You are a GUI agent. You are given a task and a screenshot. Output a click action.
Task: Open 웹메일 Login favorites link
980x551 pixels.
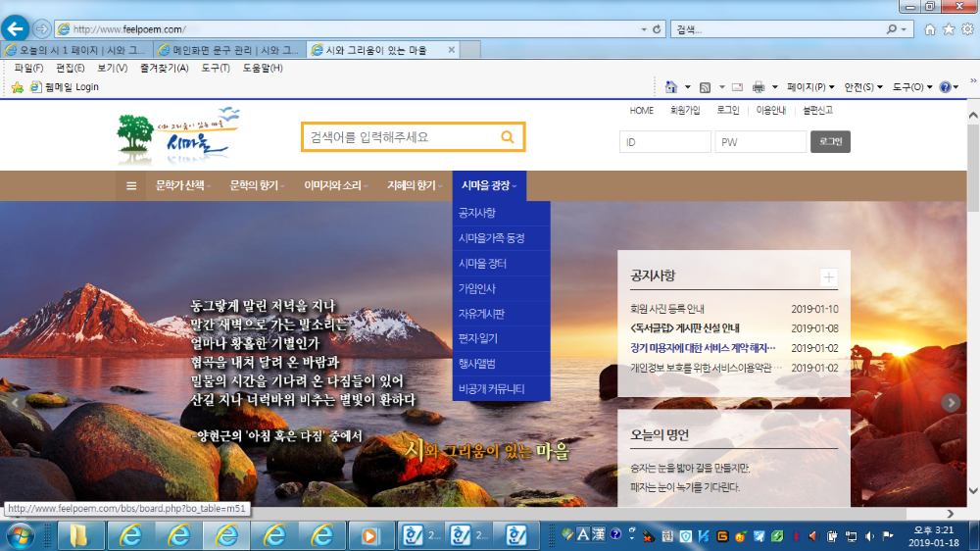[65, 87]
